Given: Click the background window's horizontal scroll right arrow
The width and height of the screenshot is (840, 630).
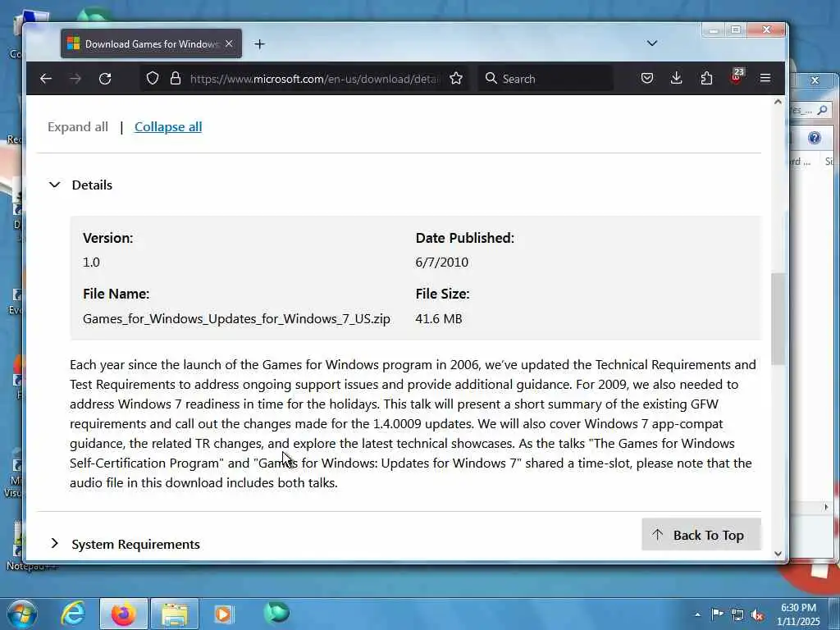Looking at the screenshot, I should 826,507.
